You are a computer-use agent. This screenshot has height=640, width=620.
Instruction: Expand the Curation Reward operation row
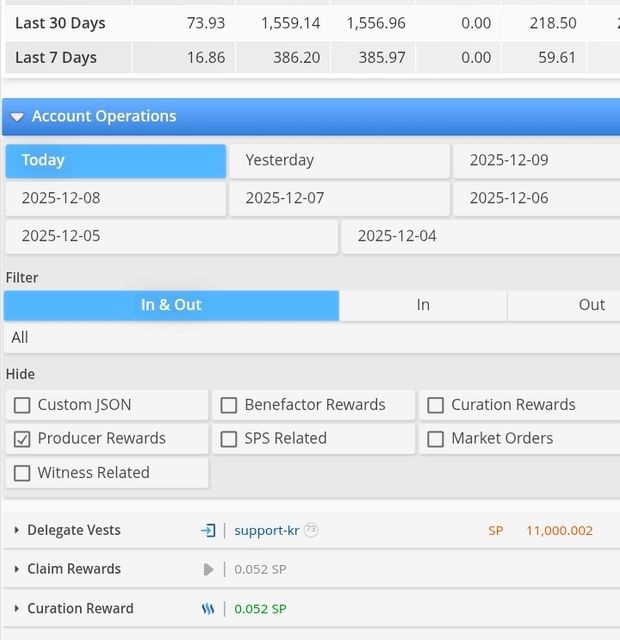[x=17, y=608]
